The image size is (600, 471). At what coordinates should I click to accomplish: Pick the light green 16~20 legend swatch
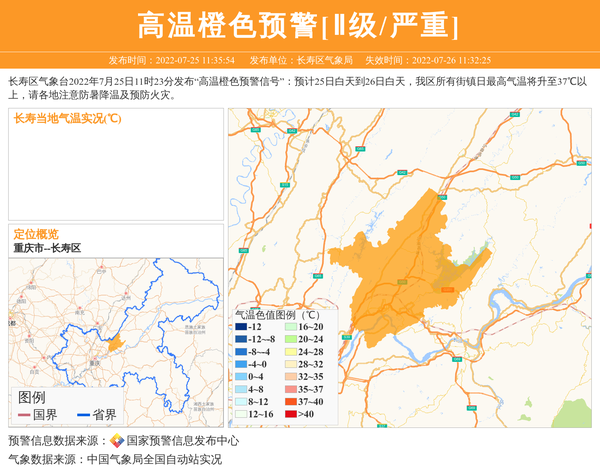click(x=290, y=327)
